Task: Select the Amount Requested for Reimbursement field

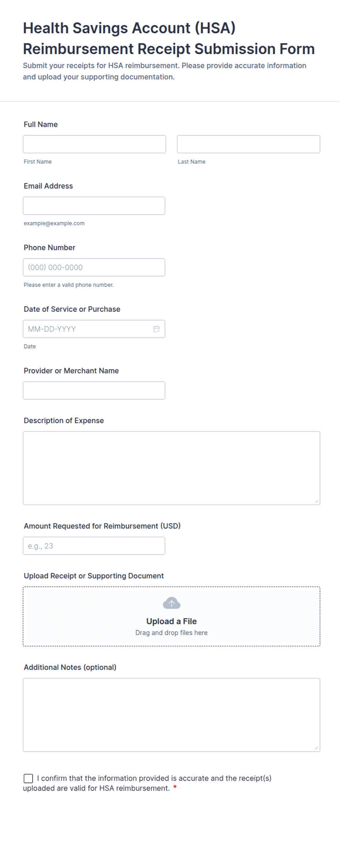Action: pyautogui.click(x=94, y=546)
